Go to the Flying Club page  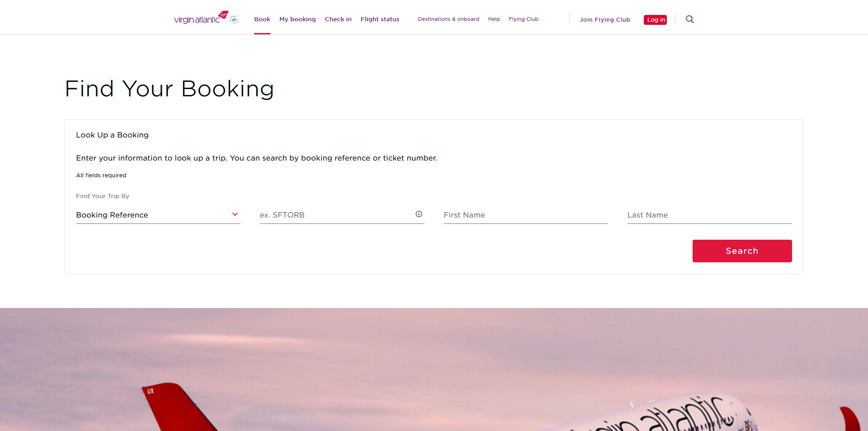tap(523, 19)
